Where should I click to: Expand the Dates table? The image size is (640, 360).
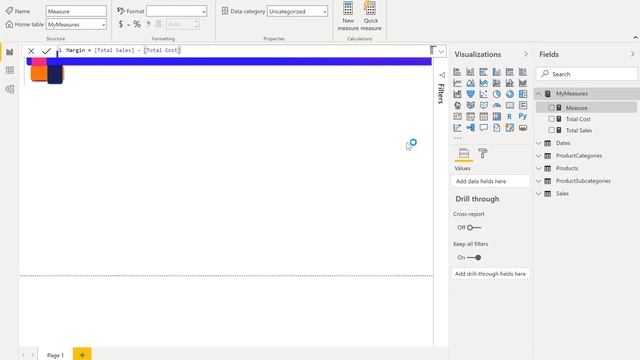pyautogui.click(x=539, y=143)
